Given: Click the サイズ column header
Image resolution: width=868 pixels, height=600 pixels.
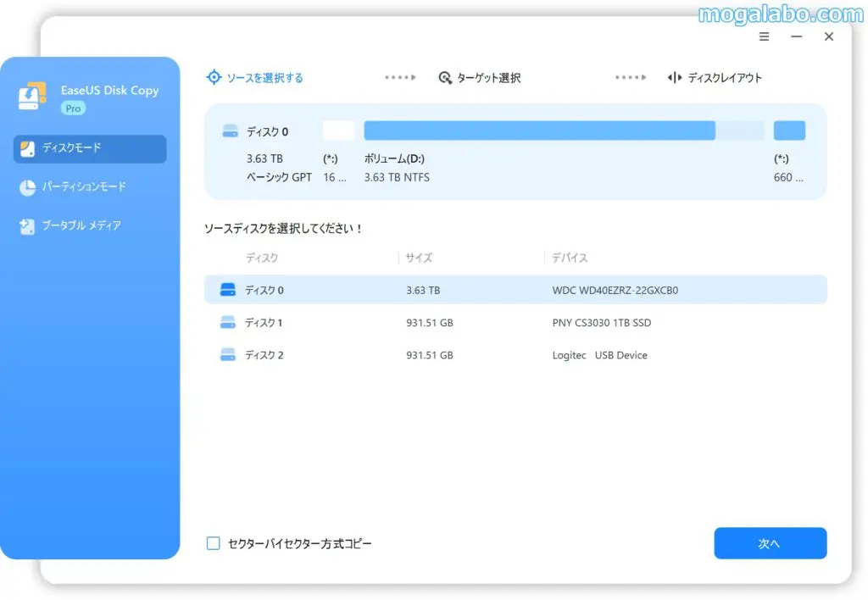Looking at the screenshot, I should [419, 258].
